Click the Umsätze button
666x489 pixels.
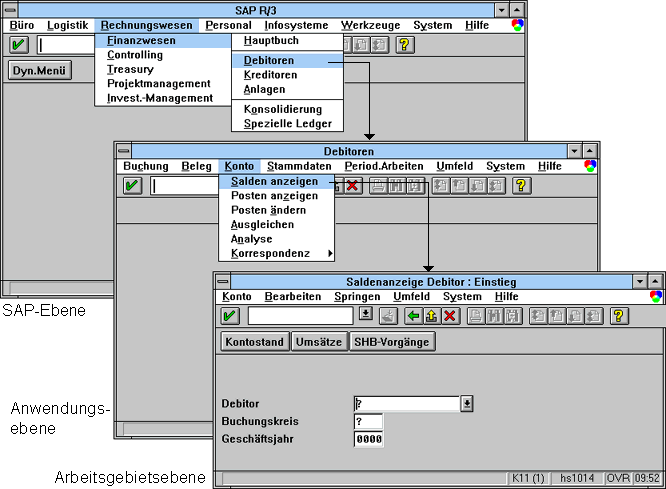click(319, 342)
